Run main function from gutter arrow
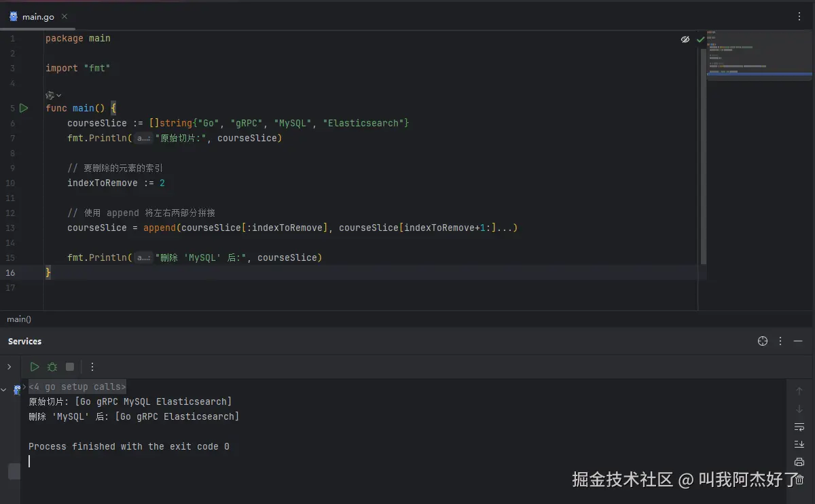This screenshot has height=504, width=815. [24, 108]
